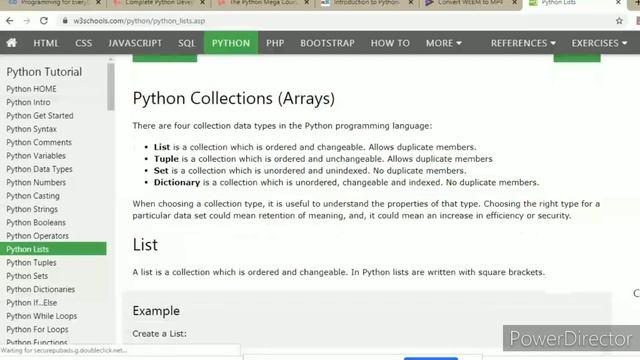This screenshot has height=360, width=640.
Task: Switch to the Complete Python Developer tab
Action: [160, 3]
